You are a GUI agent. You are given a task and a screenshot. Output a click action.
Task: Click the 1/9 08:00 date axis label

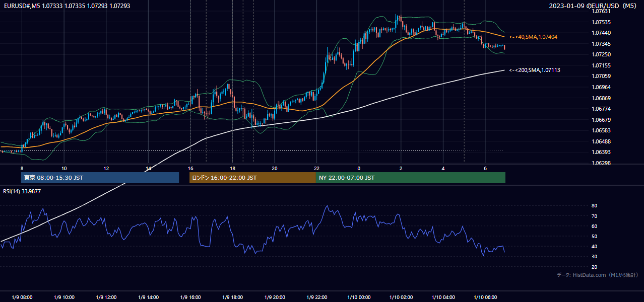[22, 297]
